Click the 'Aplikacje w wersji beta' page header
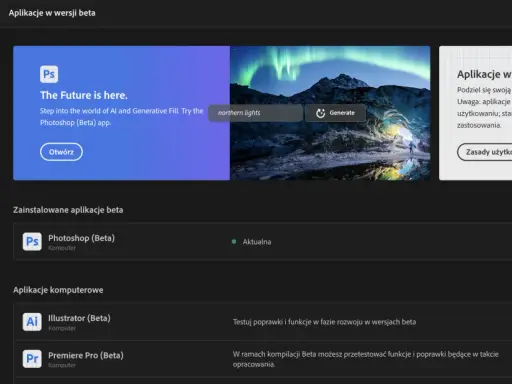 [52, 13]
